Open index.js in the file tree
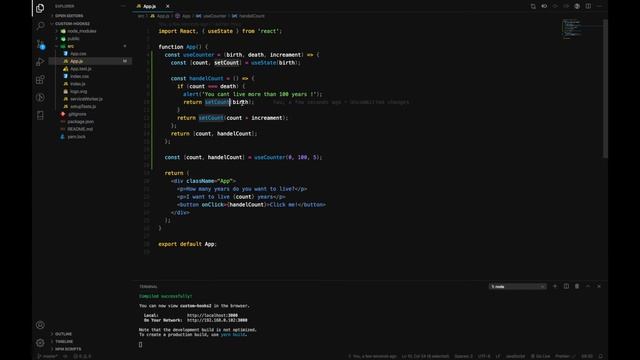The image size is (640, 360). tap(78, 84)
